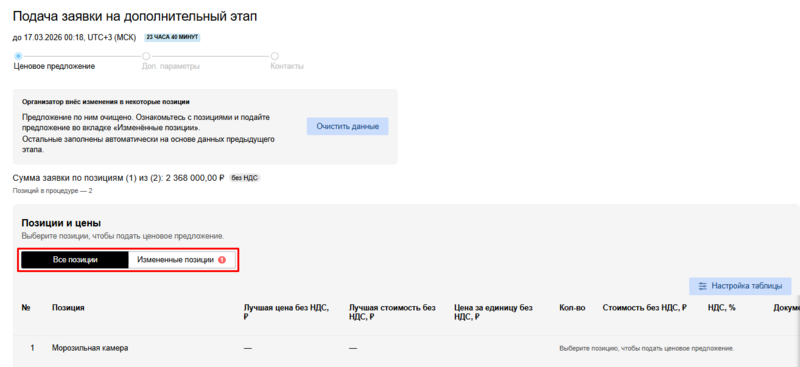The width and height of the screenshot is (800, 367).
Task: Click the "23 ЧАСА 40 МИНУТ" timer badge
Action: point(172,37)
